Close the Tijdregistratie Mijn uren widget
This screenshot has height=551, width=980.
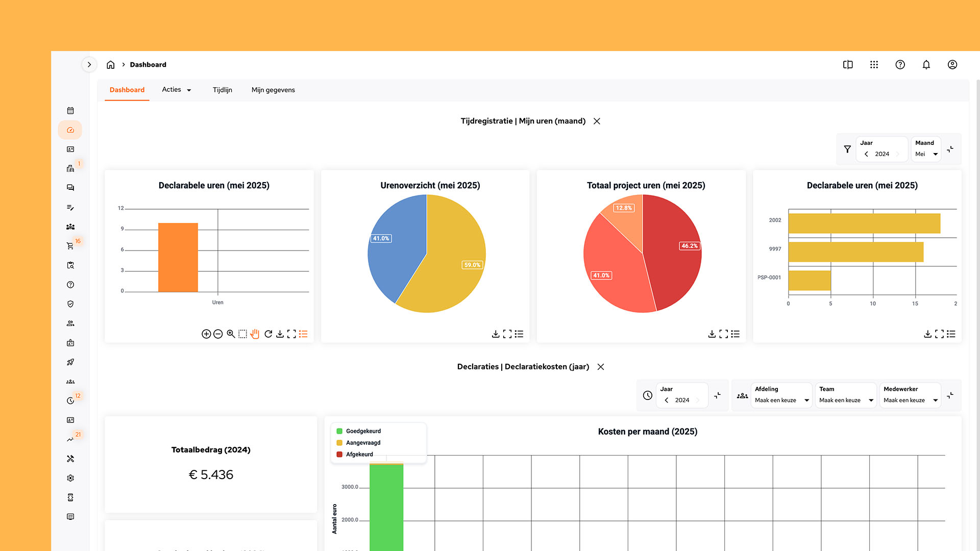tap(597, 121)
